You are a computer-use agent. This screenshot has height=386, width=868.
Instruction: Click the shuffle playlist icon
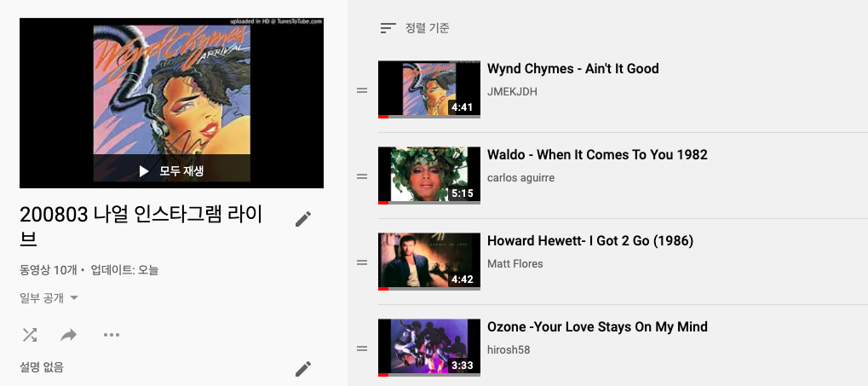coord(29,335)
